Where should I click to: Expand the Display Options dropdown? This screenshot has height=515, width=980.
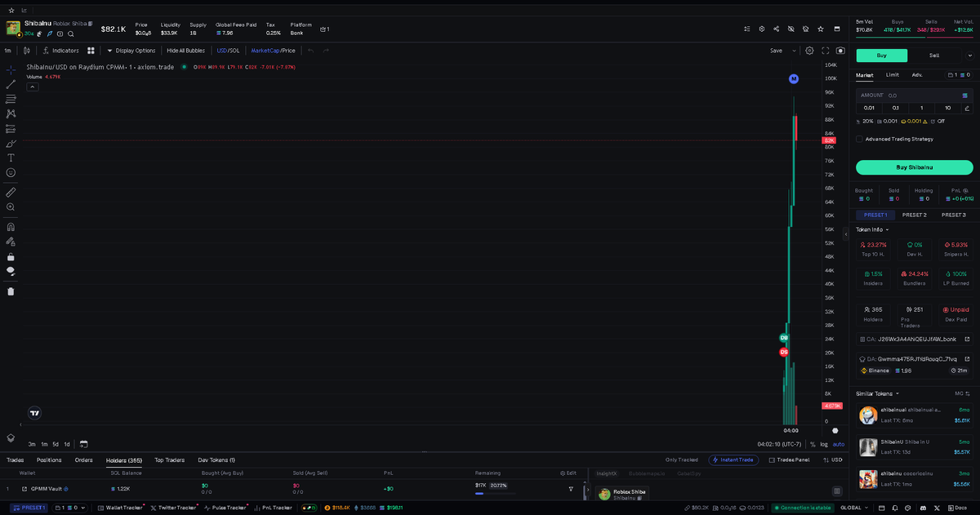coord(131,51)
